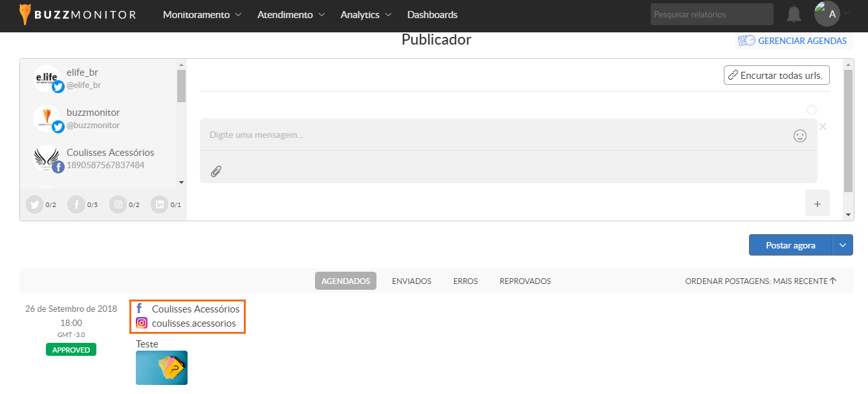868x394 pixels.
Task: Click the notification bell icon
Action: (x=793, y=14)
